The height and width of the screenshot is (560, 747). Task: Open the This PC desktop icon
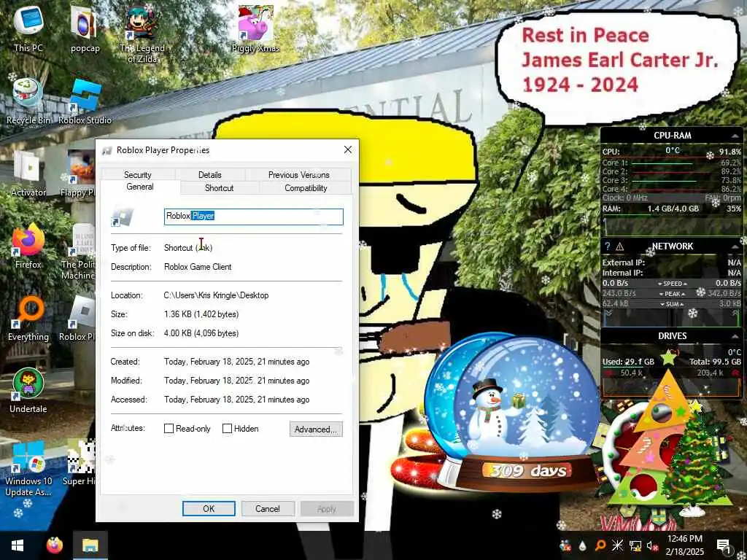[x=28, y=28]
